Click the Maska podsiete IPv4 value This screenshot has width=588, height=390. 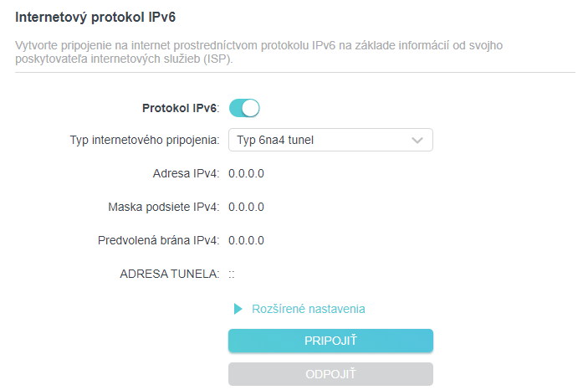246,207
